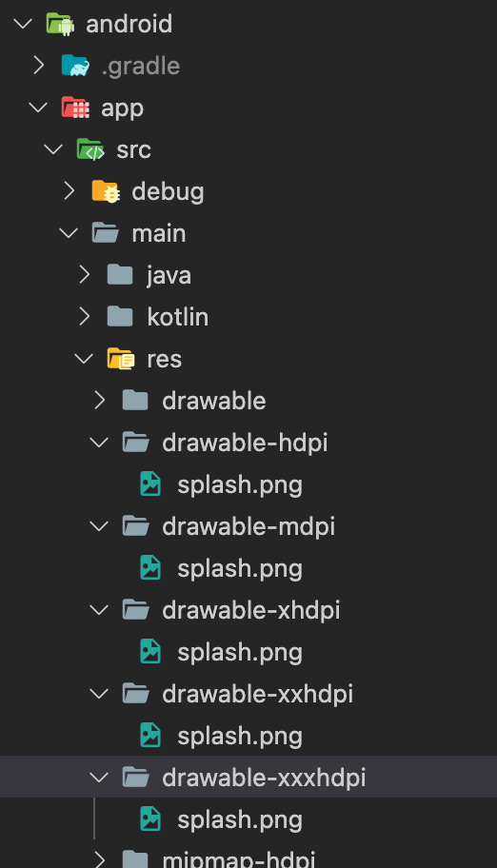Select the drawable-xhdpi folder
The width and height of the screenshot is (497, 868).
click(248, 610)
